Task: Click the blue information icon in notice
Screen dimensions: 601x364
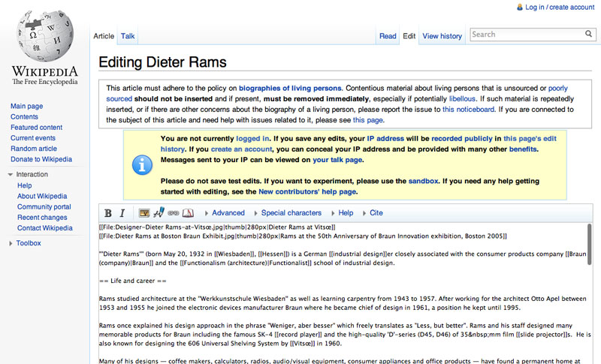Action: [142, 164]
